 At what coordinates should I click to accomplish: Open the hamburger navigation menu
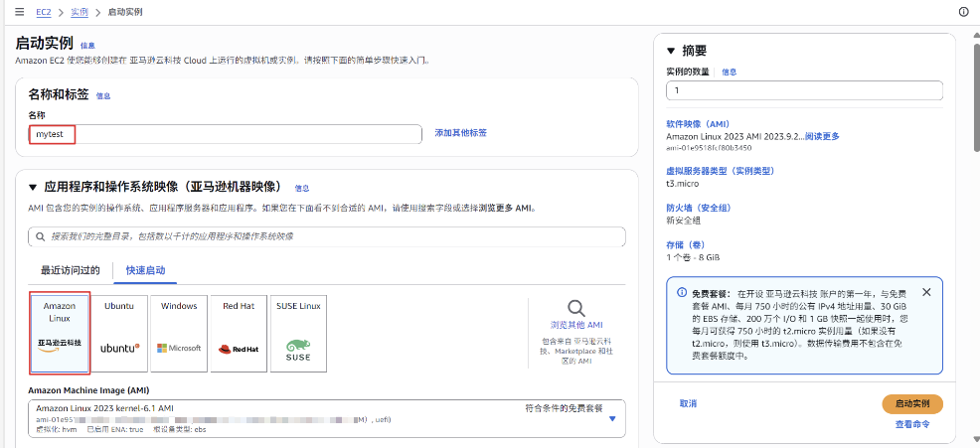click(x=19, y=12)
